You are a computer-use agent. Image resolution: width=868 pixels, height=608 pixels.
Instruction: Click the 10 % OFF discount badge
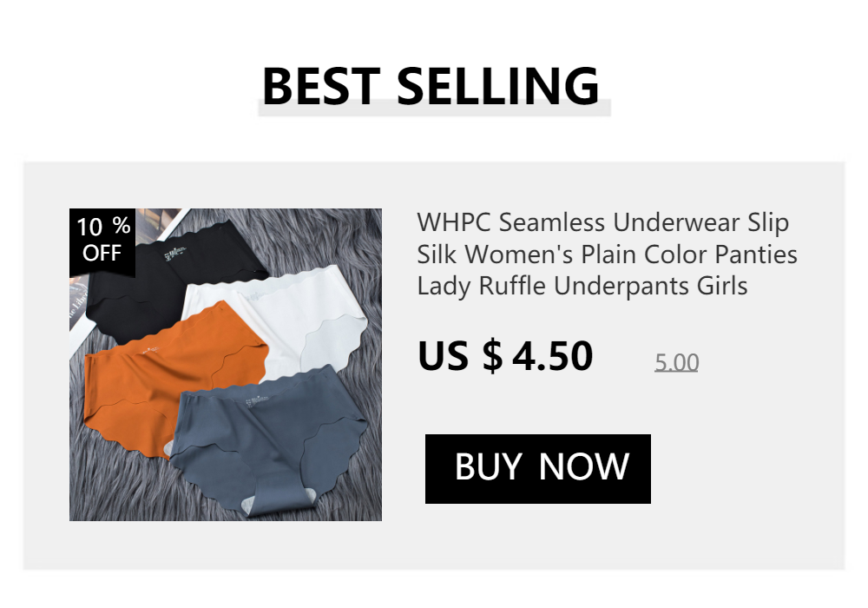pos(102,242)
